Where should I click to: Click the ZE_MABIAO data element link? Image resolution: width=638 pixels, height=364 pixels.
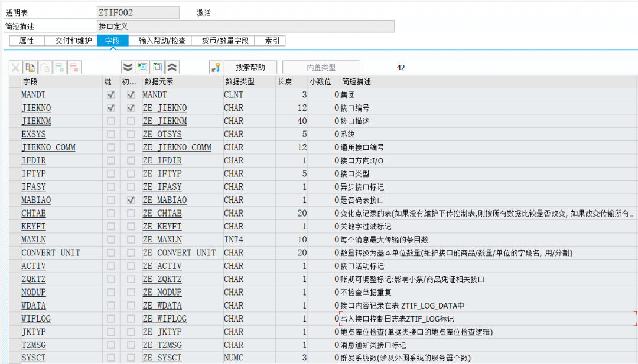(164, 200)
